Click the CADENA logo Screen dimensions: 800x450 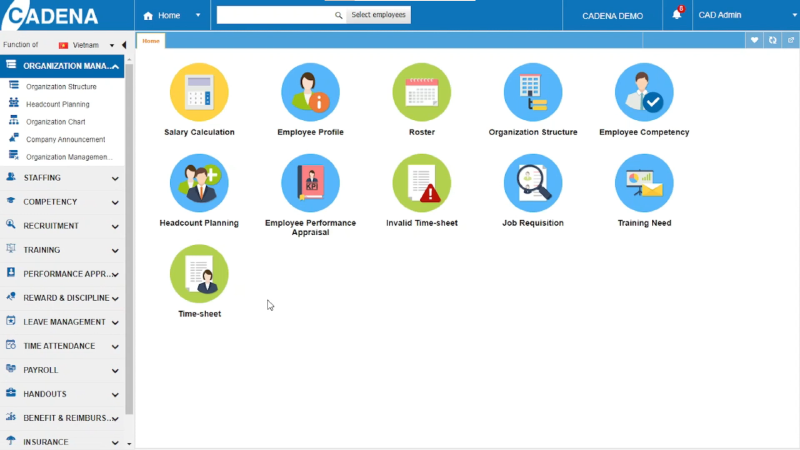[49, 15]
